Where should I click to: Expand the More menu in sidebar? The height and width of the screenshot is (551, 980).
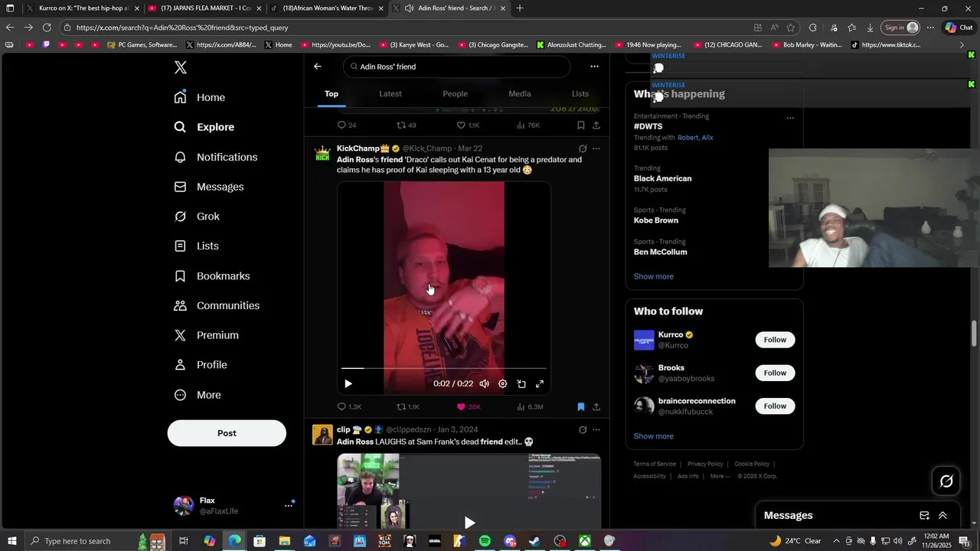point(198,395)
